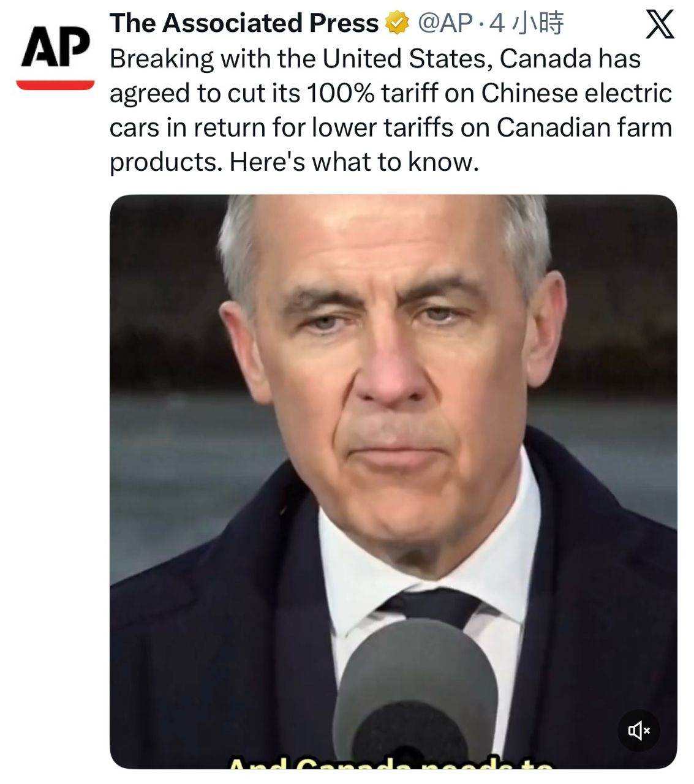694x784 pixels.
Task: Click the microphone shown in the video
Action: pos(414,695)
